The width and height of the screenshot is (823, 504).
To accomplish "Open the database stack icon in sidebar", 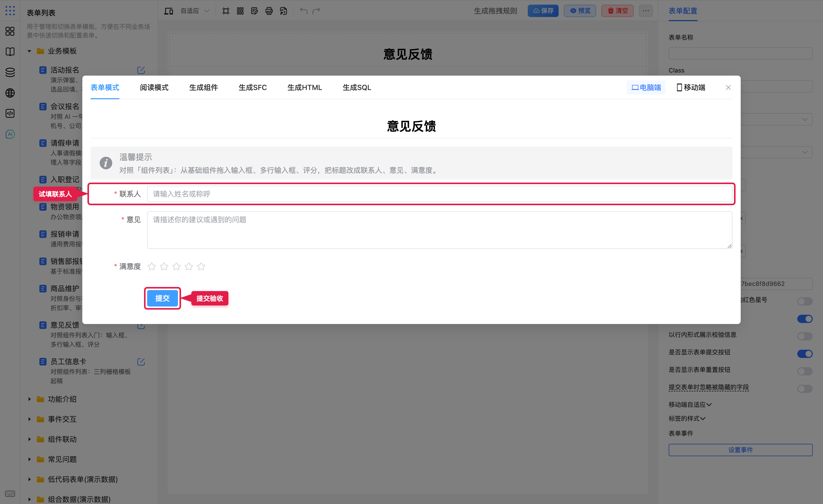I will click(10, 72).
